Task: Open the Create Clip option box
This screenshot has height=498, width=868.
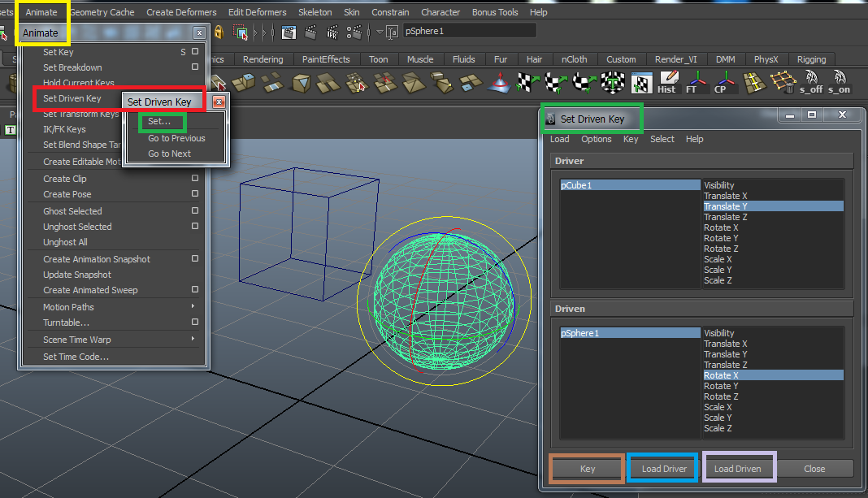Action: point(195,179)
